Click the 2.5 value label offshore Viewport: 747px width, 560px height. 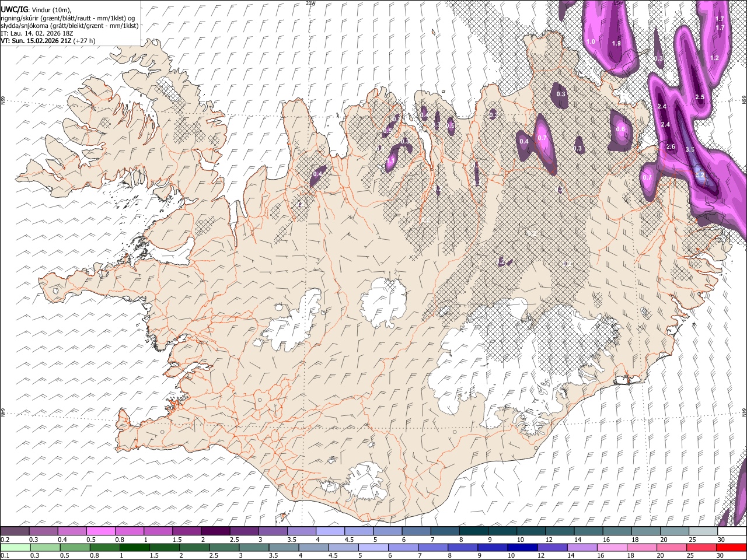coord(700,97)
